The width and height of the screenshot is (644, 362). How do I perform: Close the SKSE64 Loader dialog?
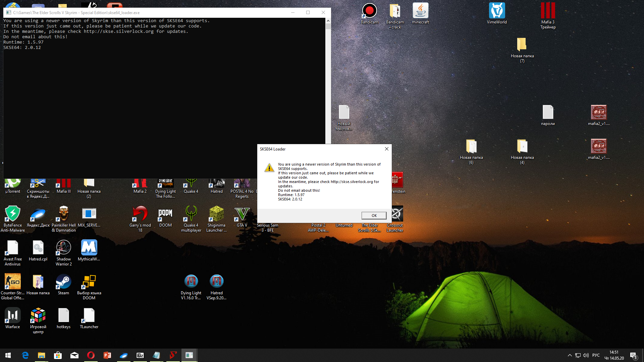[x=386, y=149]
